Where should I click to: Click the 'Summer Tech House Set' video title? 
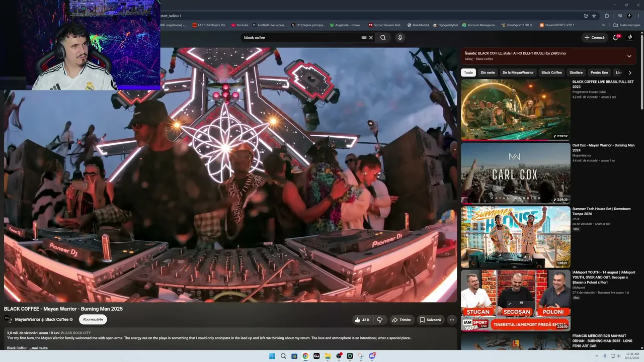(601, 211)
